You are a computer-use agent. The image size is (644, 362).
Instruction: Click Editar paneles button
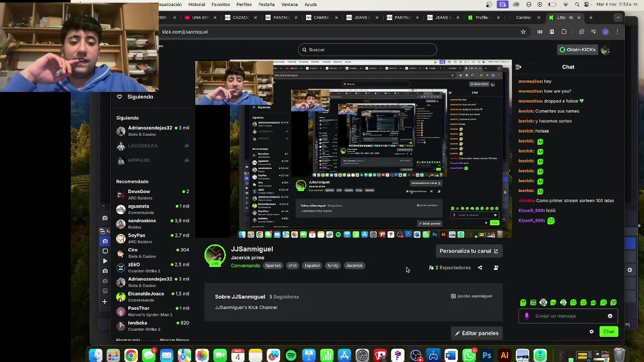click(x=476, y=333)
